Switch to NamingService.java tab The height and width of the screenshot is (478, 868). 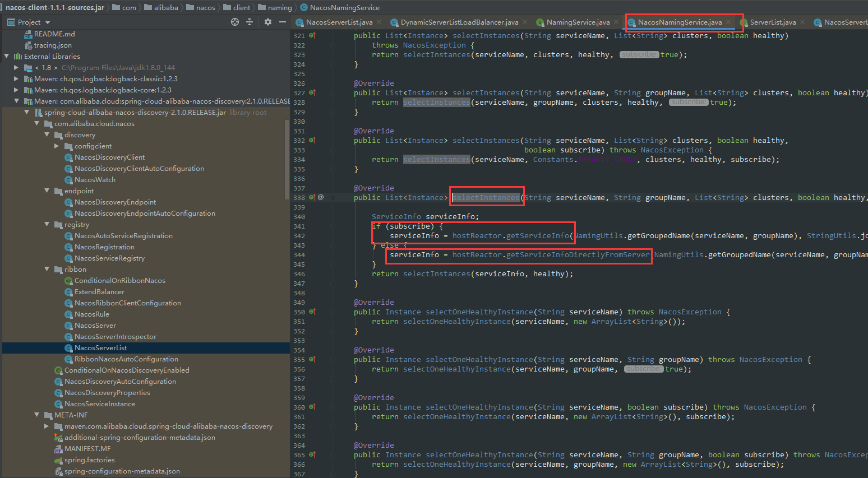578,22
